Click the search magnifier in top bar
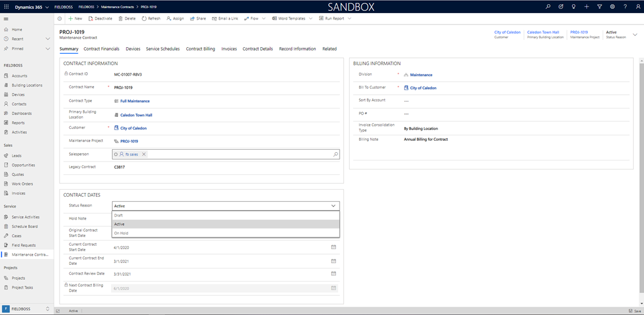 (x=549, y=7)
